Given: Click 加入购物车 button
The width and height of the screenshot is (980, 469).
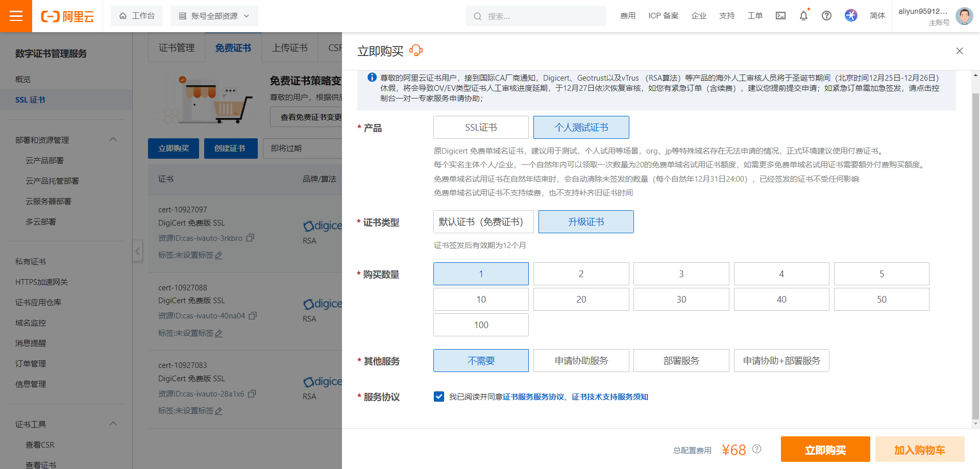Looking at the screenshot, I should pos(920,450).
